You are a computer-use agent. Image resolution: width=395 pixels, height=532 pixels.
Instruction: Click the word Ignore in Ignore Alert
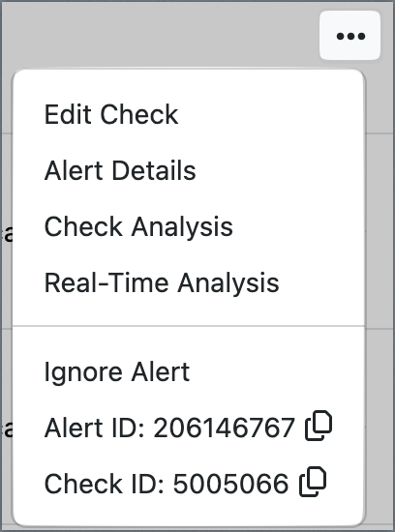click(83, 373)
